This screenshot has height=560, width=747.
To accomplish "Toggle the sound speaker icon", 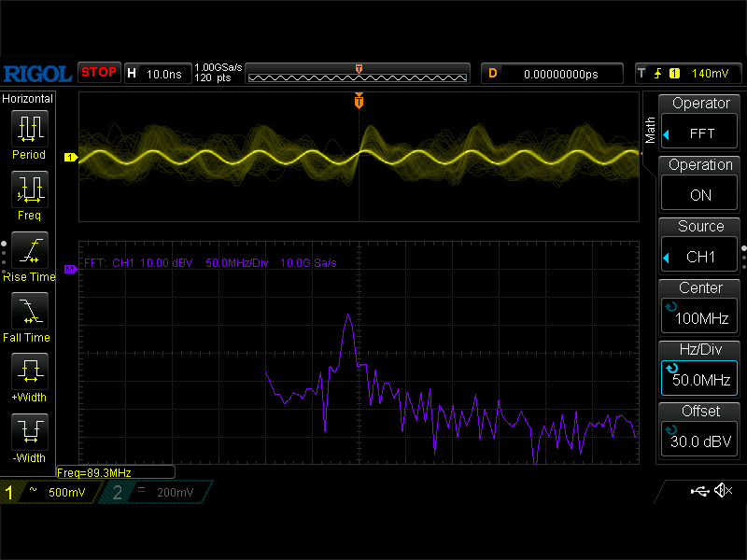I will coord(722,491).
